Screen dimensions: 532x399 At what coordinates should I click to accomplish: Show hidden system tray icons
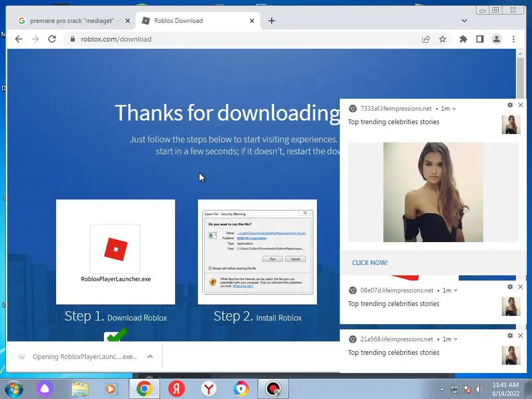coord(442,389)
